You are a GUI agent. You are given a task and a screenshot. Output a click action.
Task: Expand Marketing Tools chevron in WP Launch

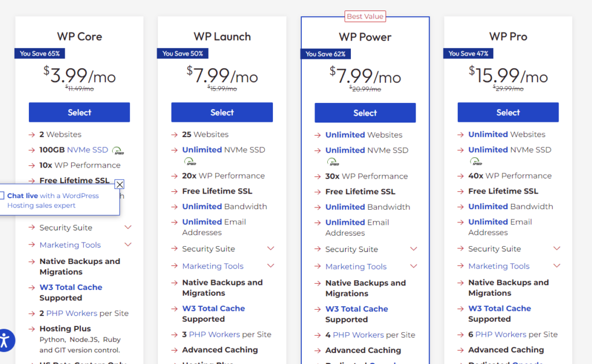pyautogui.click(x=271, y=266)
